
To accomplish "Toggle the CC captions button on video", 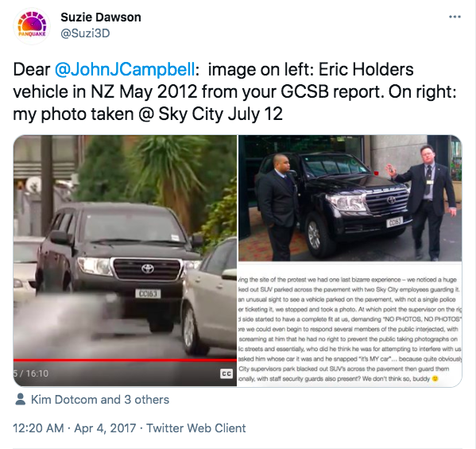I will click(226, 374).
